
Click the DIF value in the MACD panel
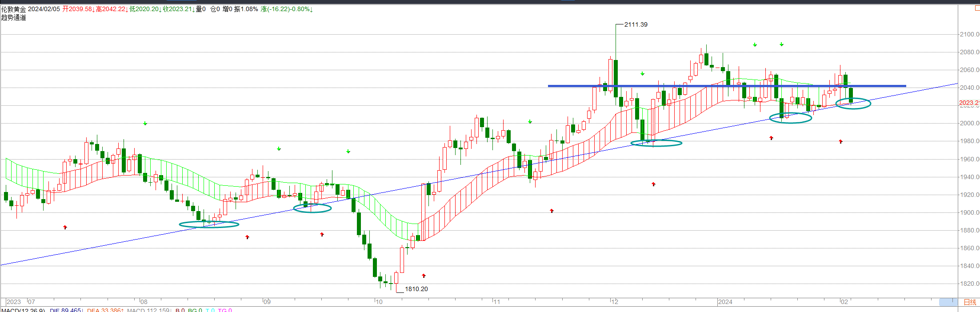(x=65, y=310)
